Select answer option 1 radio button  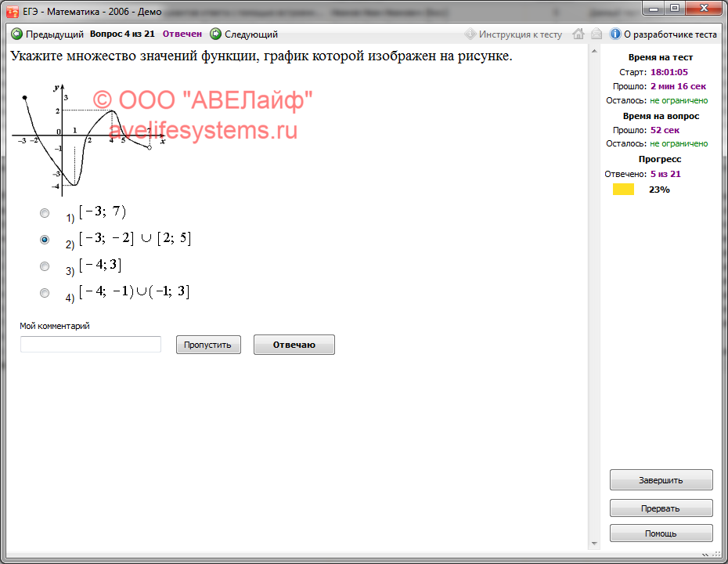(x=45, y=213)
